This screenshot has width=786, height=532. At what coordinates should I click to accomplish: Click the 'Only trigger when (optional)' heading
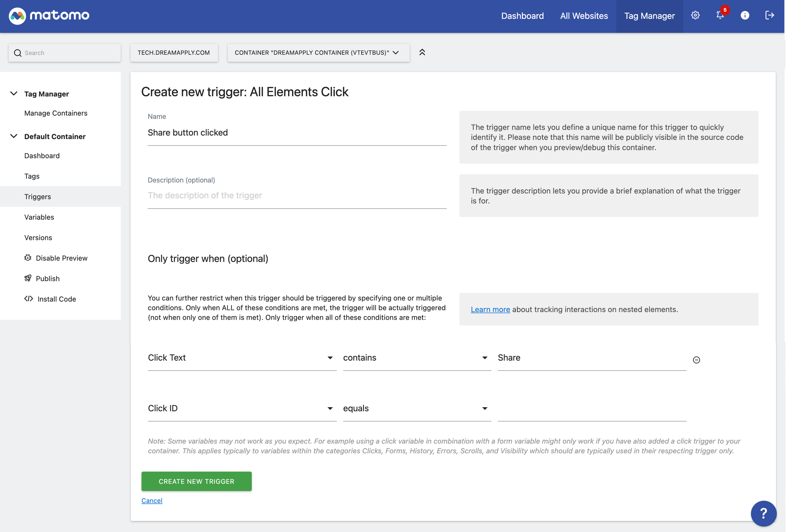[208, 258]
